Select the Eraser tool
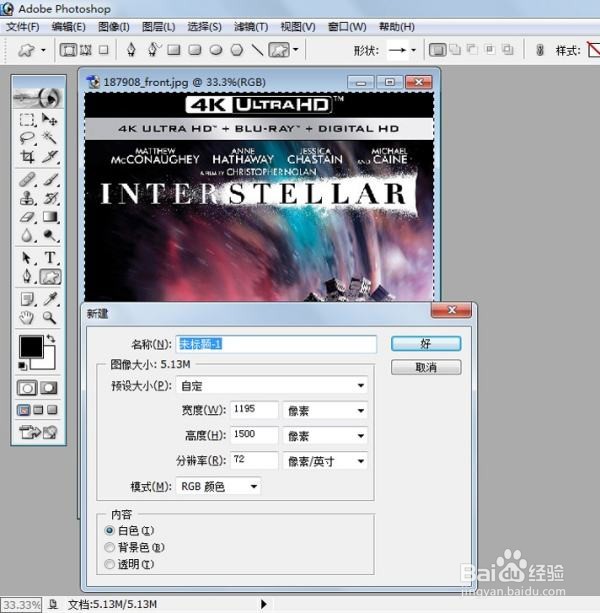600x613 pixels. tap(27, 217)
